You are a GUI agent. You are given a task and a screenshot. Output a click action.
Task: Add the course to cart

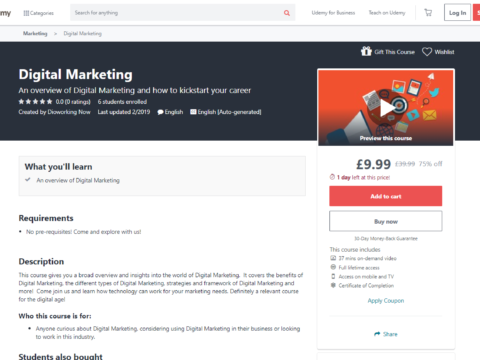(386, 196)
